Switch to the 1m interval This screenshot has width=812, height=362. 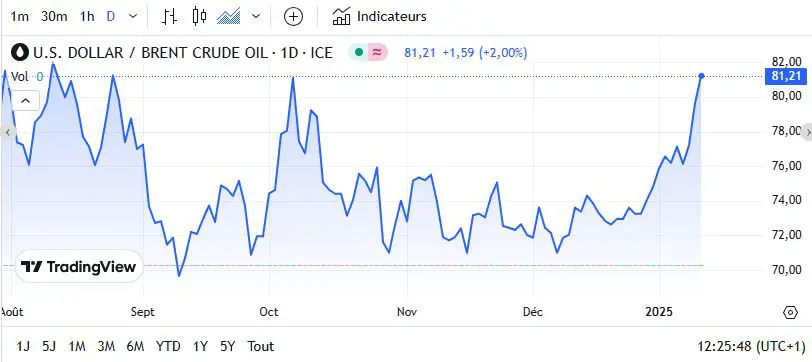click(20, 17)
